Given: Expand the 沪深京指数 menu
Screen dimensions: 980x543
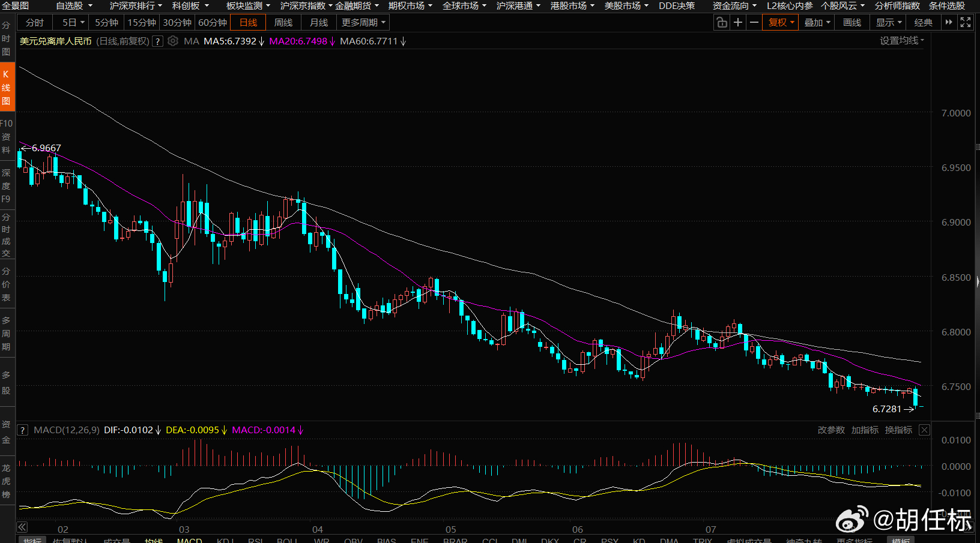Looking at the screenshot, I should tap(306, 6).
